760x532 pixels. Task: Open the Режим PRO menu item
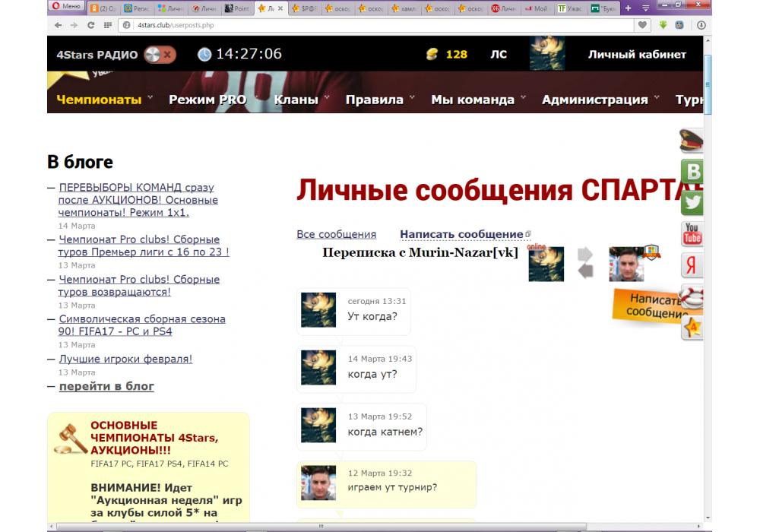coord(207,100)
